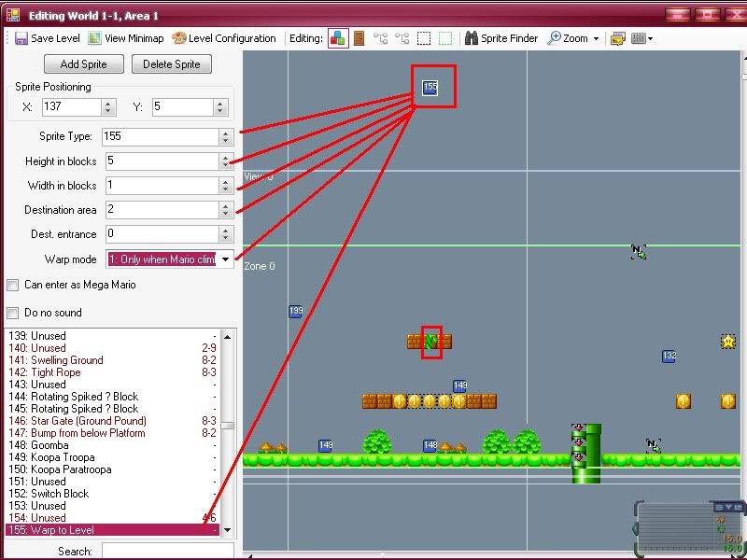Select 149: Koopa Troopa in sprite list
The width and height of the screenshot is (747, 560).
coord(112,457)
